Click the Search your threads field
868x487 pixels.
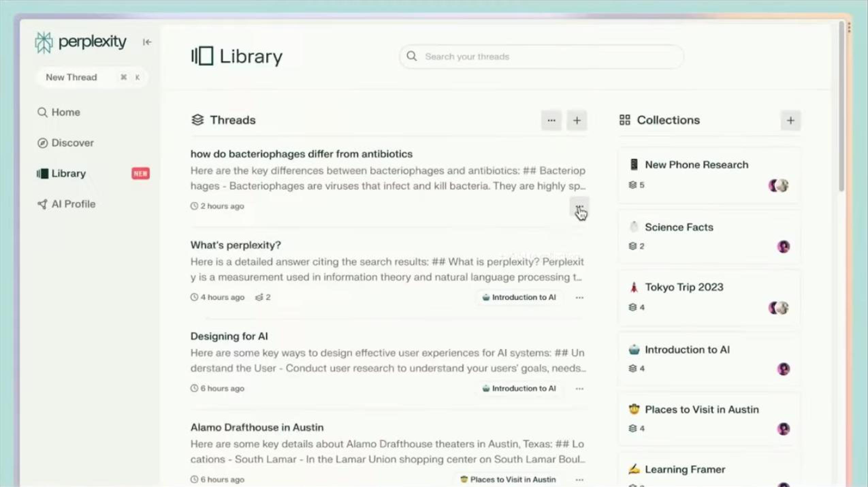pyautogui.click(x=541, y=57)
